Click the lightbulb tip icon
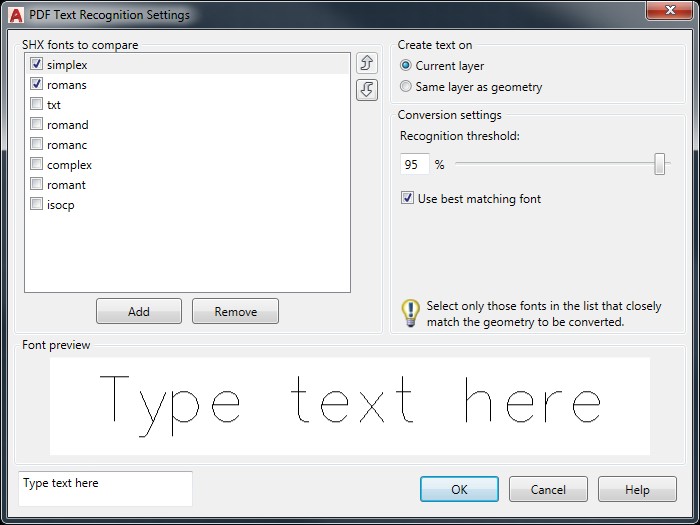Image resolution: width=700 pixels, height=525 pixels. coord(409,313)
